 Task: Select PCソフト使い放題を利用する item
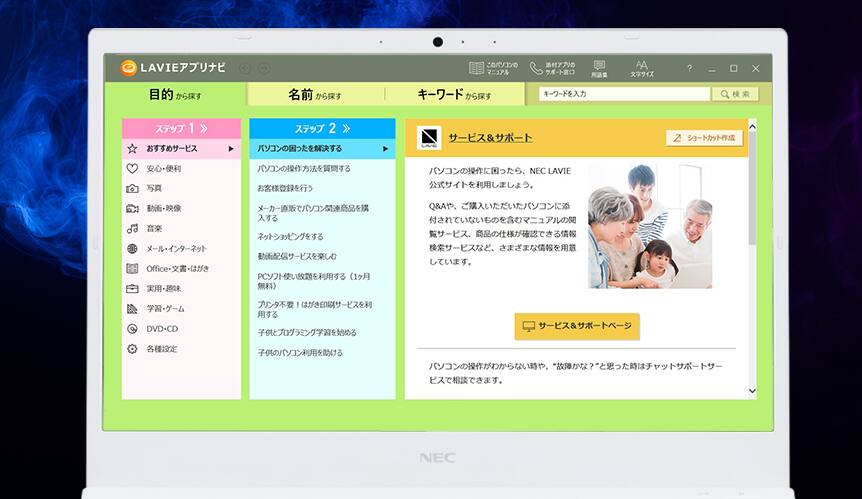tap(314, 281)
